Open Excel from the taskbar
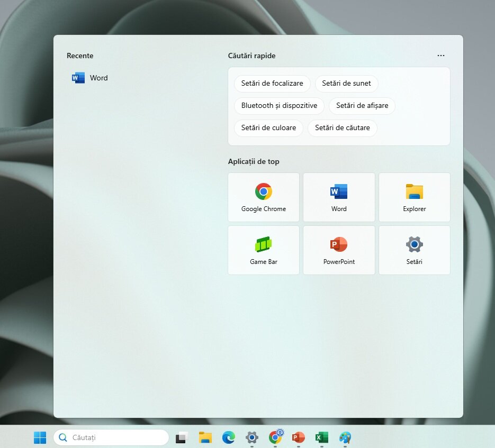495x448 pixels. (322, 437)
